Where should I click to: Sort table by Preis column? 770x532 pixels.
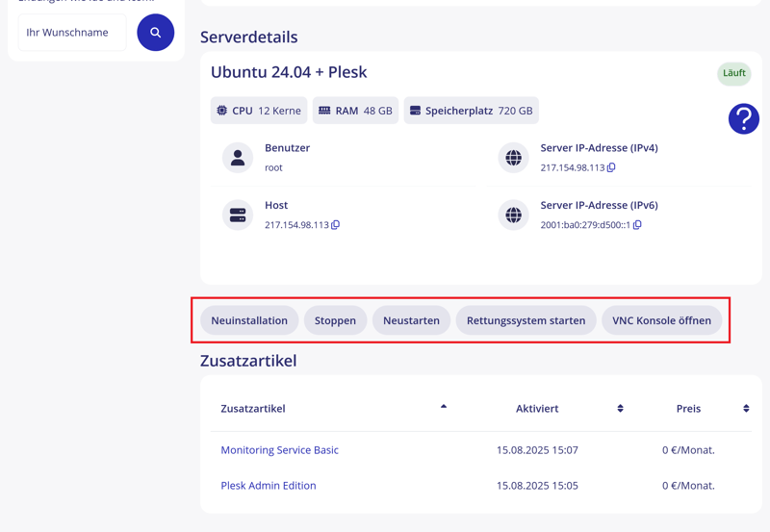coord(746,409)
